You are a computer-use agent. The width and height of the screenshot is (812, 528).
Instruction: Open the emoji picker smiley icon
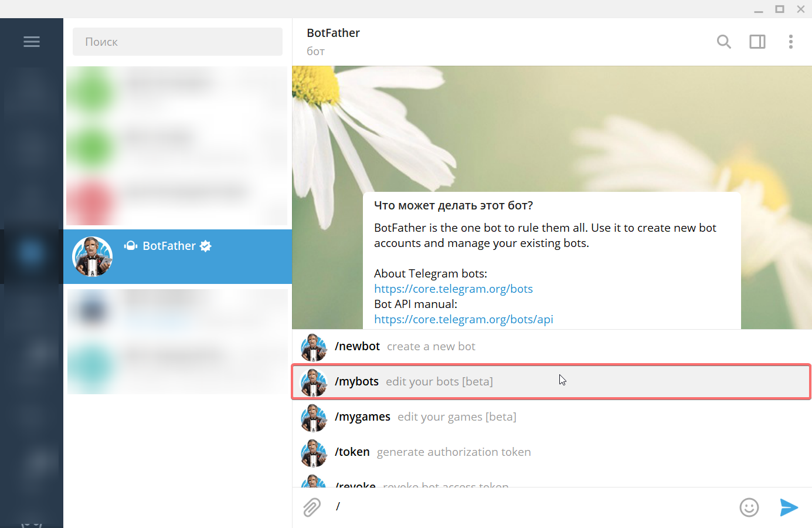[749, 507]
